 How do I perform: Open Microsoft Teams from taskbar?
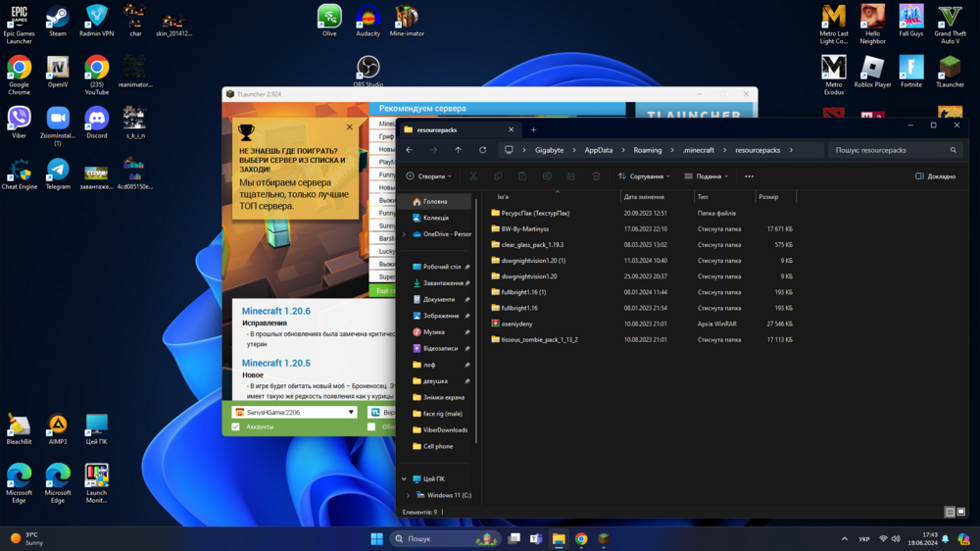[536, 538]
